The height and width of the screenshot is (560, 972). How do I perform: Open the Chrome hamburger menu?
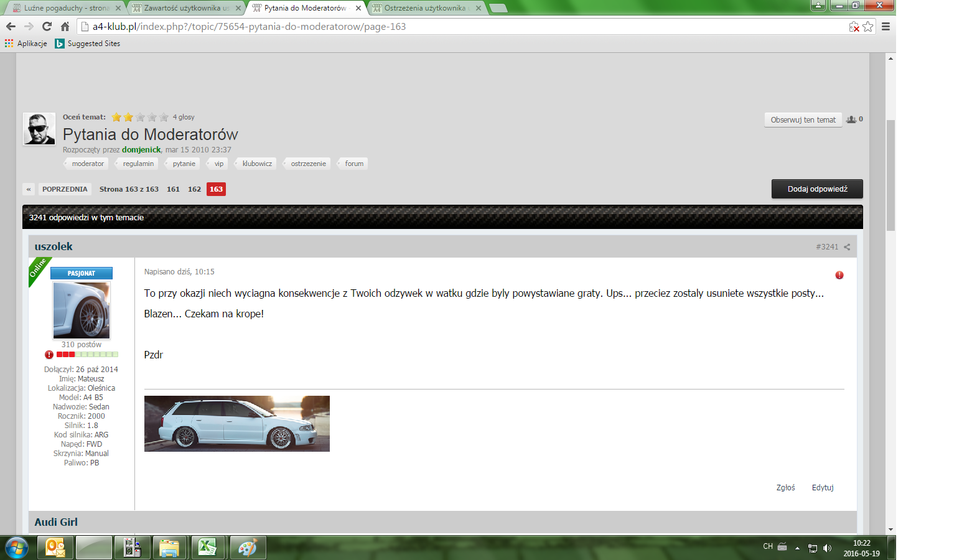pos(886,27)
